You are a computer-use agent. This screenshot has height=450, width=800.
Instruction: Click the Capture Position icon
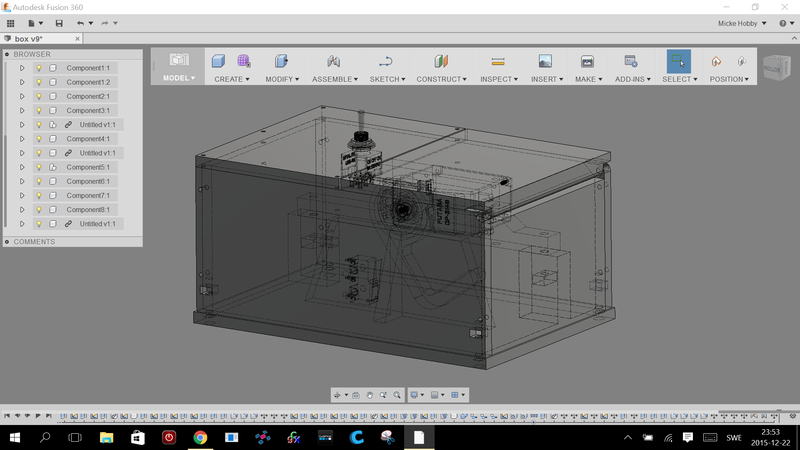point(716,61)
